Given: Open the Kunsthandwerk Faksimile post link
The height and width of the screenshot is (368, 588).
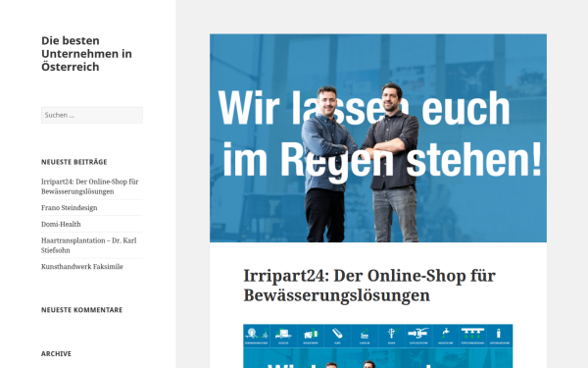Looking at the screenshot, I should (x=82, y=267).
